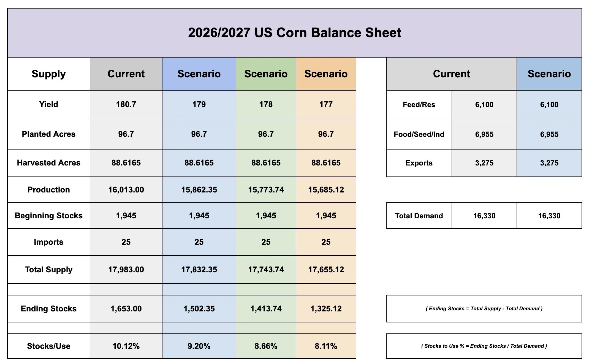Click Ending Stocks value 1,325.12
Viewport: 589px width, 364px height.
(326, 309)
